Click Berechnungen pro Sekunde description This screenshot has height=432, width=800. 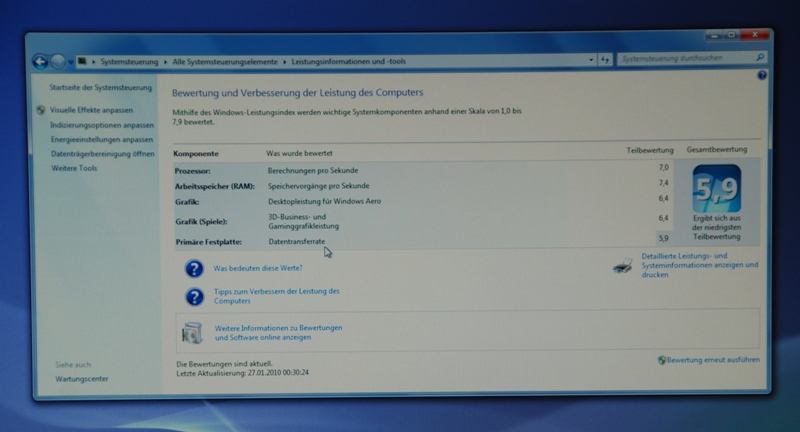pyautogui.click(x=313, y=170)
